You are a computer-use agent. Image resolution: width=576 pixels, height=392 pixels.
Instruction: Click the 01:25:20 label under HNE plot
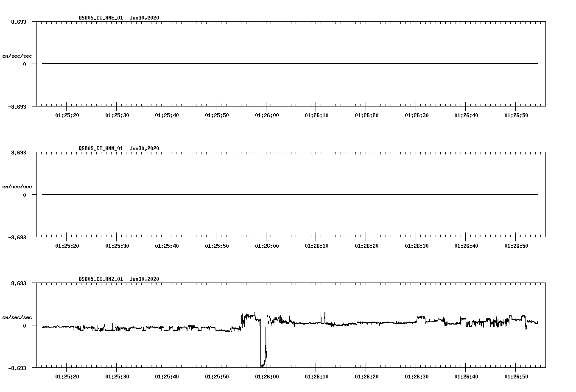point(67,115)
